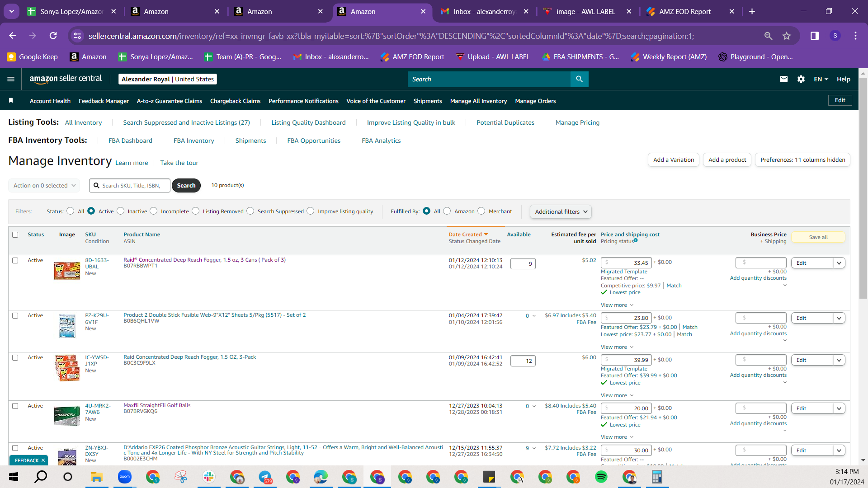Screen dimensions: 868x488
Task: Open the Weekly Report (AMZ) bookmark
Action: tap(669, 56)
